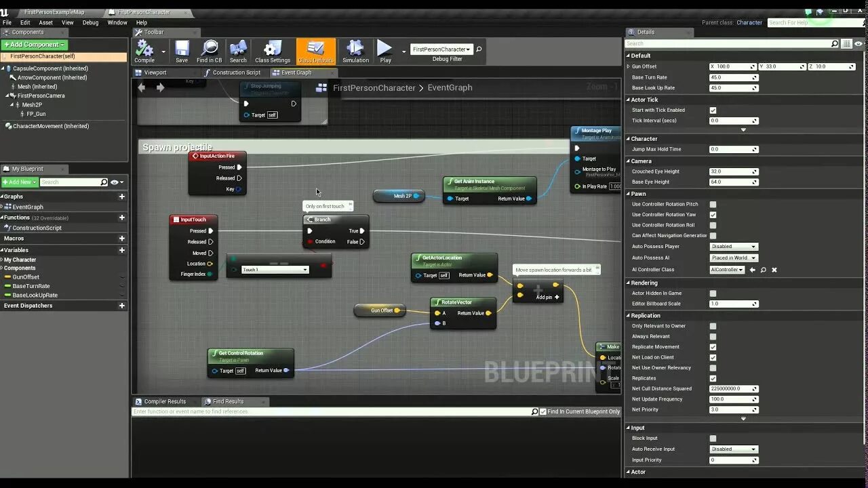Open the Auto Possess AI dropdown
This screenshot has width=868, height=488.
[x=734, y=258]
